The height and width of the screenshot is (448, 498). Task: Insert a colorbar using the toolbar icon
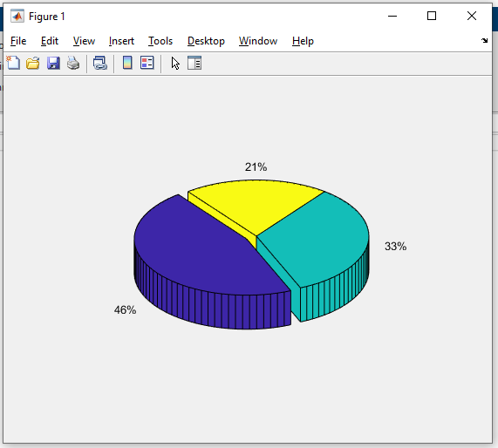click(127, 63)
